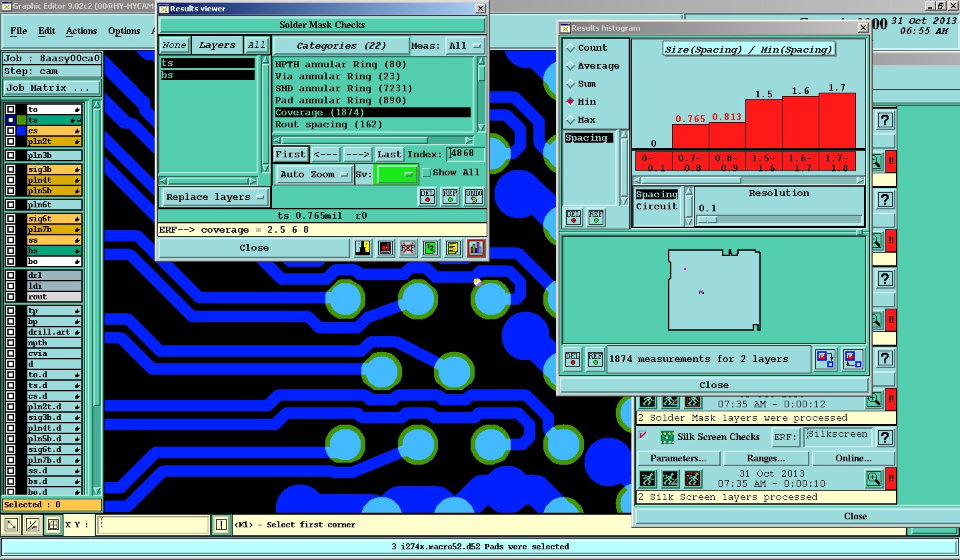Screen dimensions: 960x560
Task: Select the Count radio option
Action: click(x=571, y=48)
